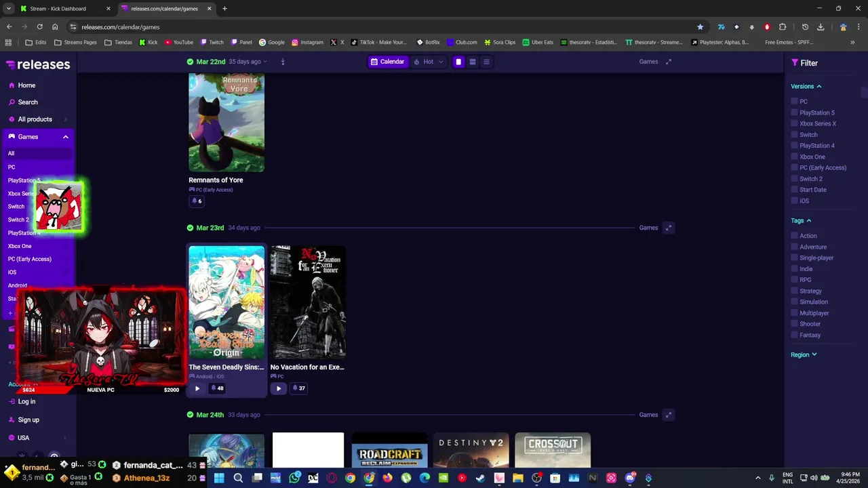Open Steam from the taskbar
The image size is (868, 488).
coord(480,479)
